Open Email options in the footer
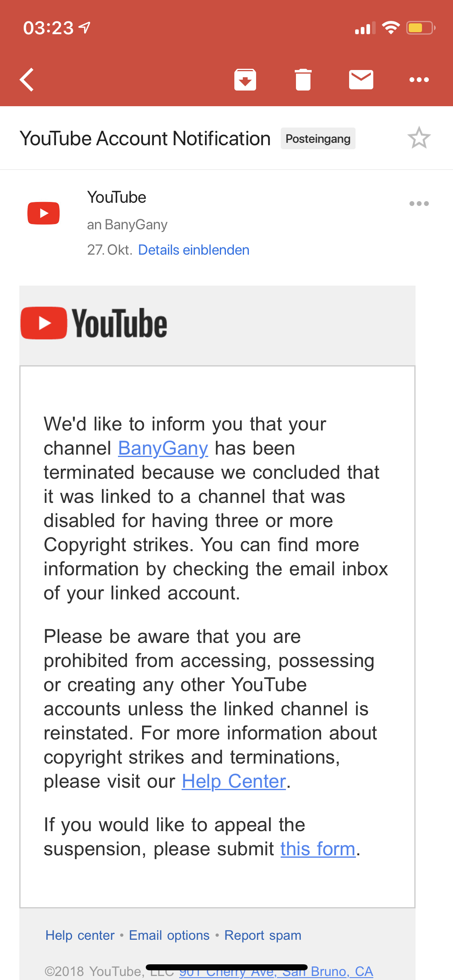 tap(169, 935)
